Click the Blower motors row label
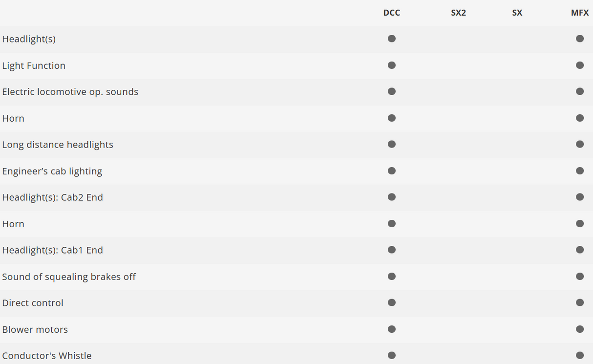The width and height of the screenshot is (593, 364). [x=35, y=329]
